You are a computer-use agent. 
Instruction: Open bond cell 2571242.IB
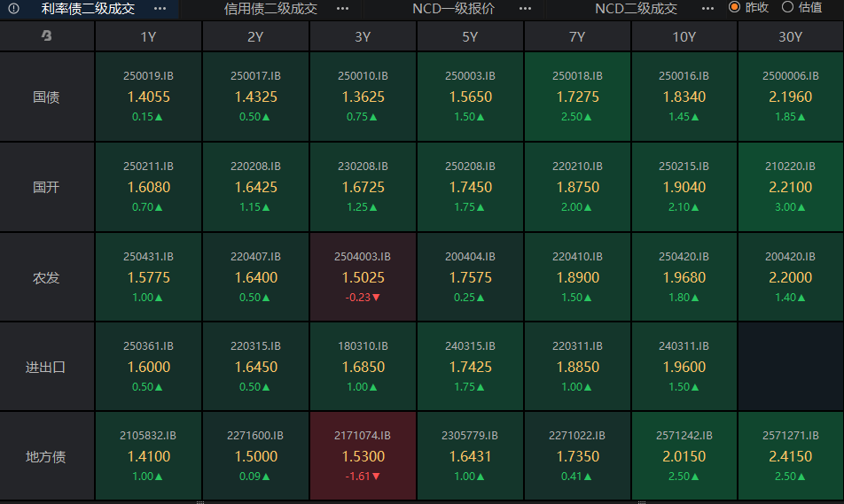pos(684,456)
